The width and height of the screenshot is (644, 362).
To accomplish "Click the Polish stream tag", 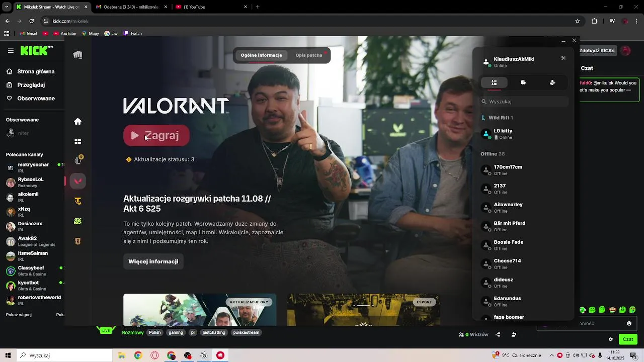I will pyautogui.click(x=155, y=332).
